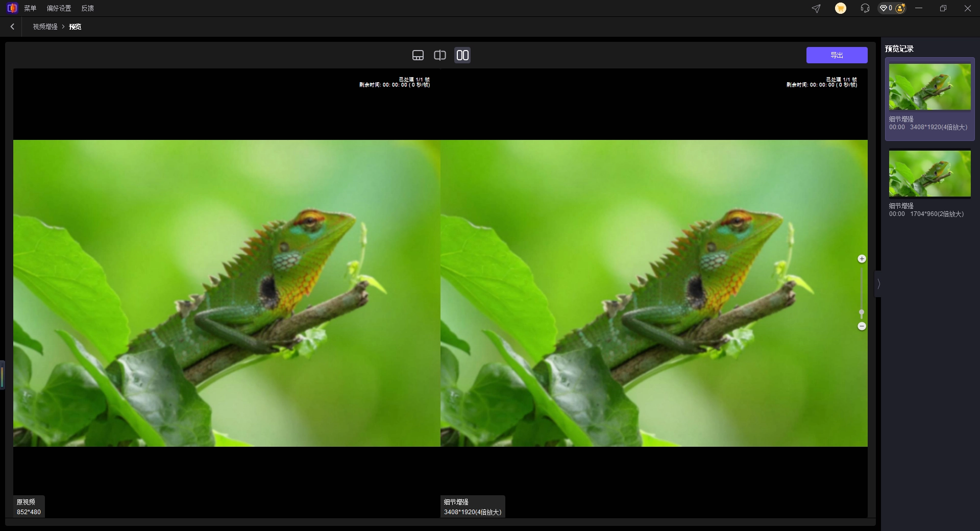
Task: Select the 1704*960 2x preview record thumbnail
Action: click(929, 174)
